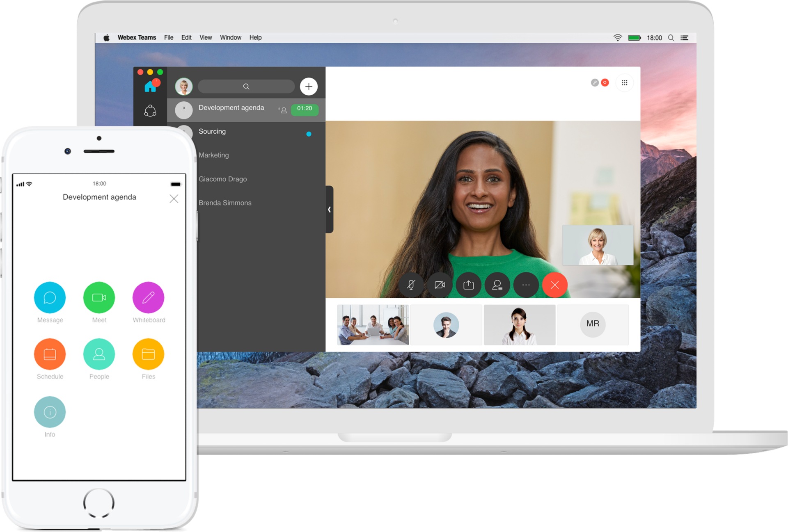
Task: Click the search field in sidebar
Action: (x=246, y=87)
